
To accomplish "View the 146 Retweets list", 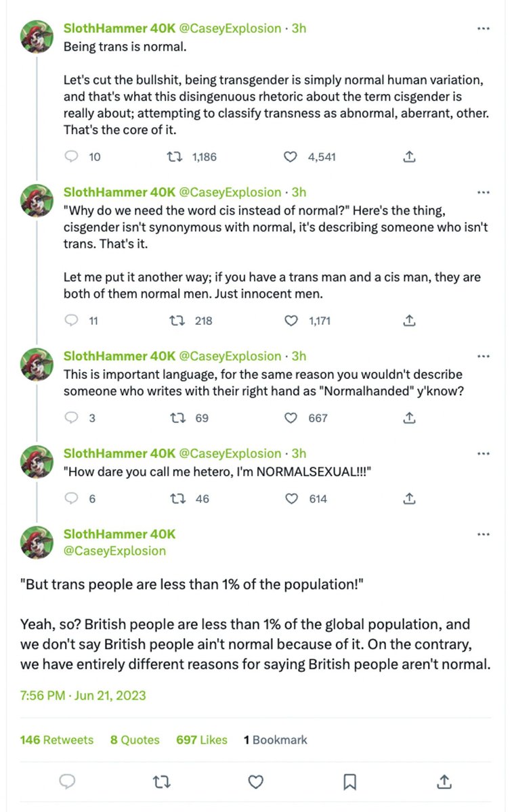I will tap(57, 740).
